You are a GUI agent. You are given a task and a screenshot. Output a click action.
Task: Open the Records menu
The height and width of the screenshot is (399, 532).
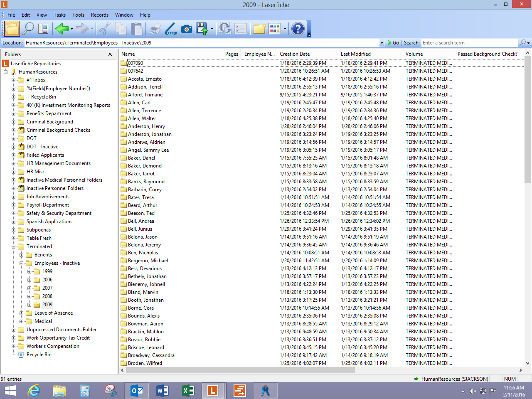pos(99,15)
